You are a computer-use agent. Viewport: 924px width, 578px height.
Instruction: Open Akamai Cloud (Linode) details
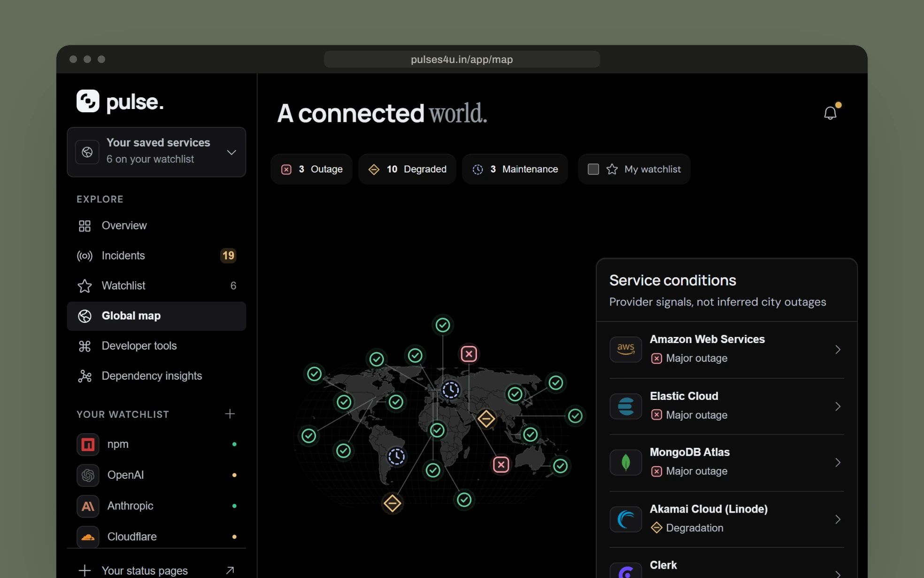pos(726,519)
